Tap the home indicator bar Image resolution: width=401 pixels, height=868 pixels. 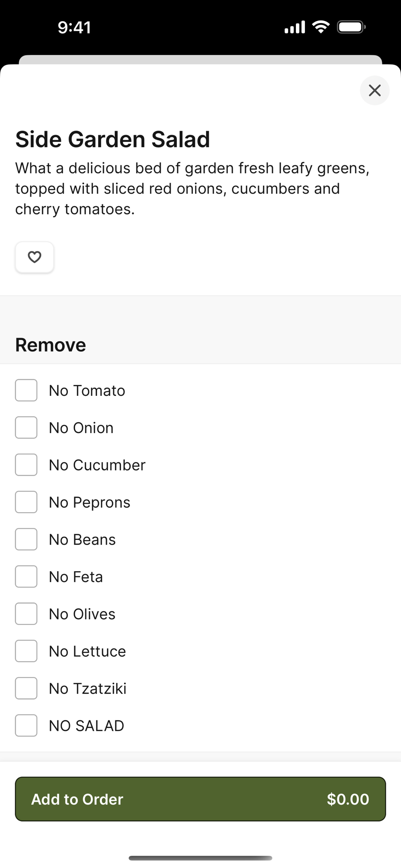(200, 858)
